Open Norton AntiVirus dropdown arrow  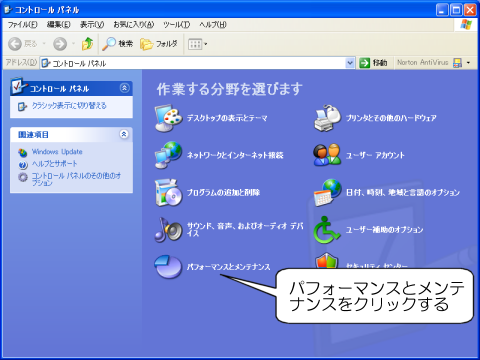click(468, 63)
